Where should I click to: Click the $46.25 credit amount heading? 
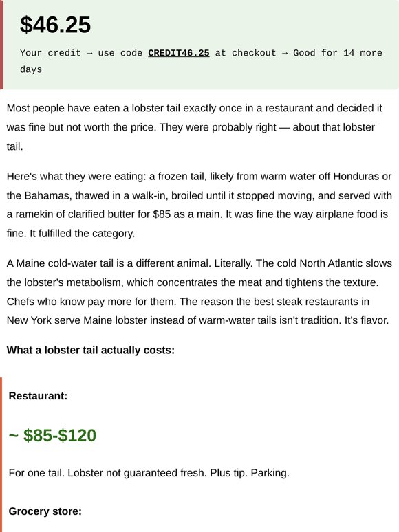pyautogui.click(x=55, y=25)
